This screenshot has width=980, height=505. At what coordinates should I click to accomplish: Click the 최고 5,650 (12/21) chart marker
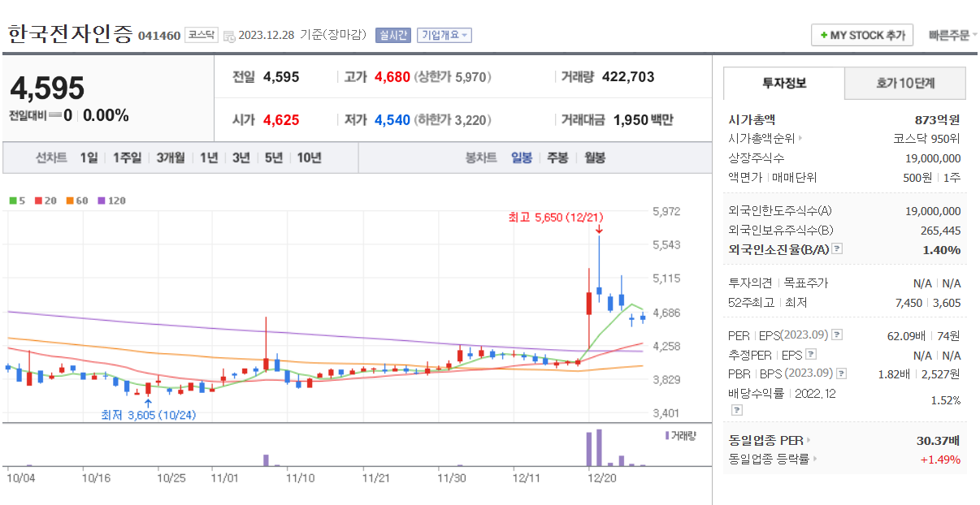(x=555, y=218)
